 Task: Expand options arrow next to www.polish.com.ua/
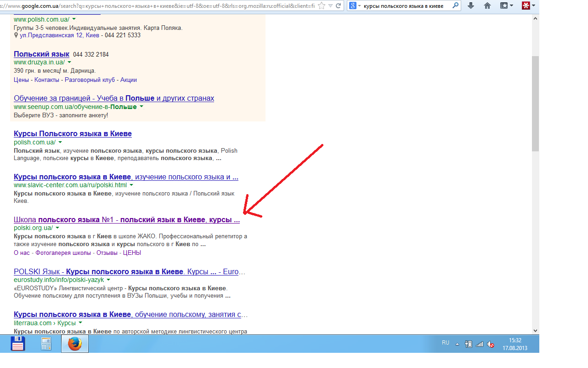tap(74, 19)
